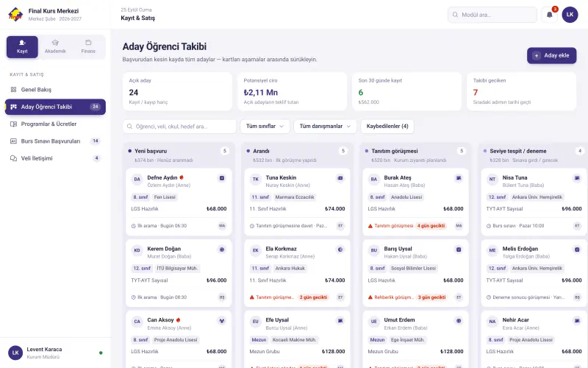Click Levent Karaca profile name

click(44, 349)
